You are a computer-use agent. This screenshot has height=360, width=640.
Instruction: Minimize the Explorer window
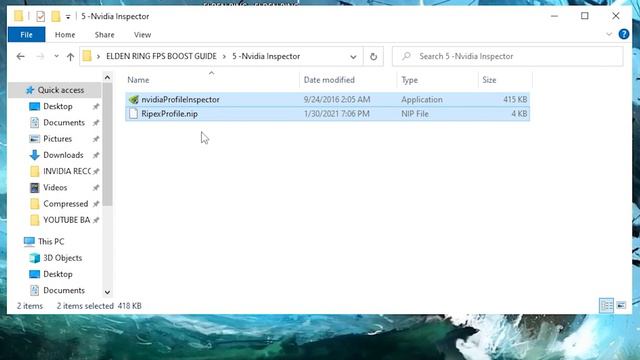pos(554,16)
